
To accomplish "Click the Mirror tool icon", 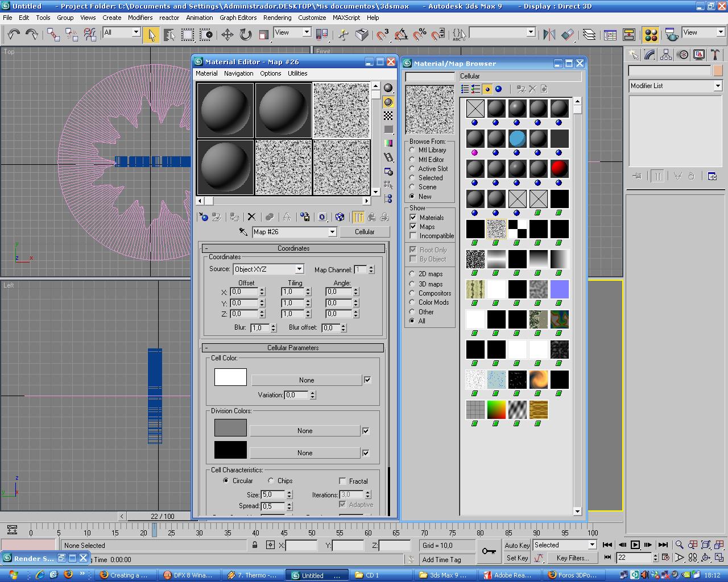I will tap(549, 35).
